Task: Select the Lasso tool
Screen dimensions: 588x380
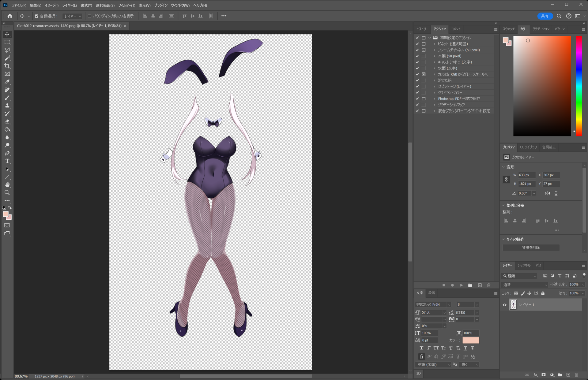Action: [7, 50]
